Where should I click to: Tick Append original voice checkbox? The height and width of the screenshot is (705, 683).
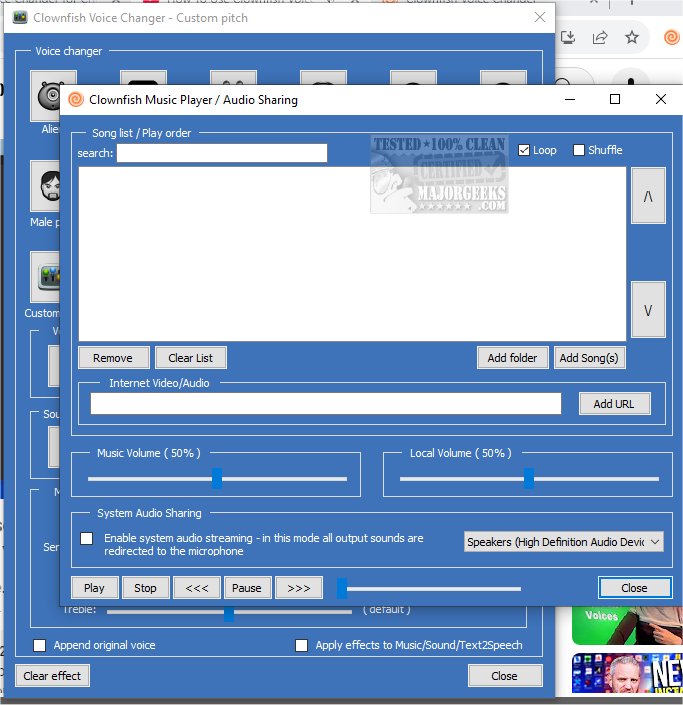(x=40, y=646)
